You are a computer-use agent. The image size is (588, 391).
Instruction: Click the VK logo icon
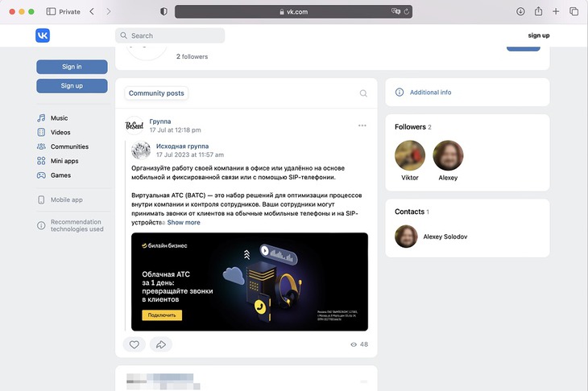tap(43, 35)
